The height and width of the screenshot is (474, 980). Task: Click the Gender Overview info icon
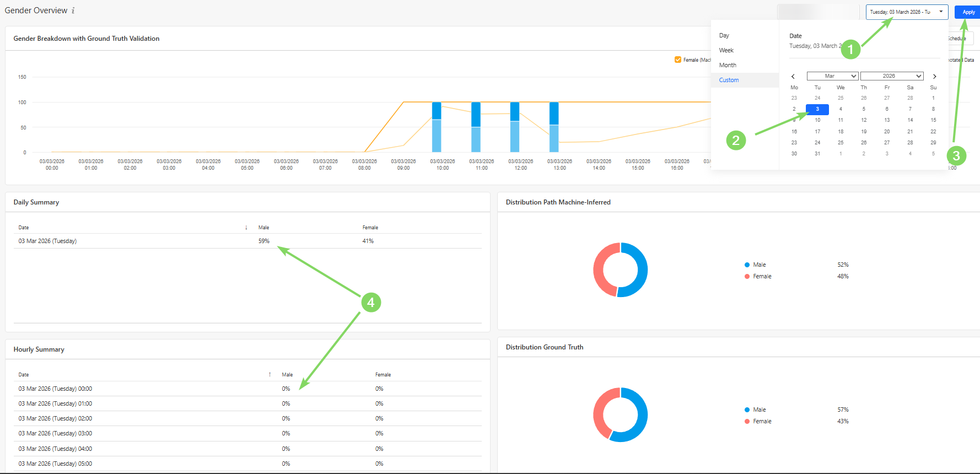tap(73, 10)
